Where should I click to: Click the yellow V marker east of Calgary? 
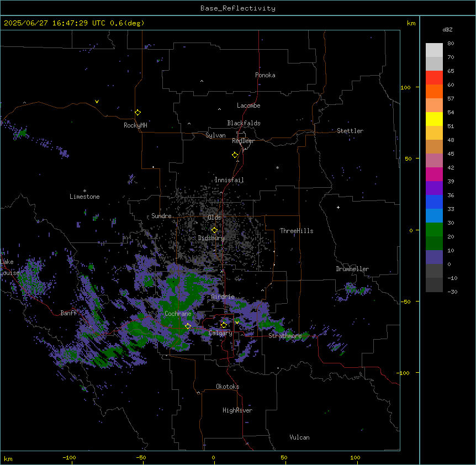(237, 323)
